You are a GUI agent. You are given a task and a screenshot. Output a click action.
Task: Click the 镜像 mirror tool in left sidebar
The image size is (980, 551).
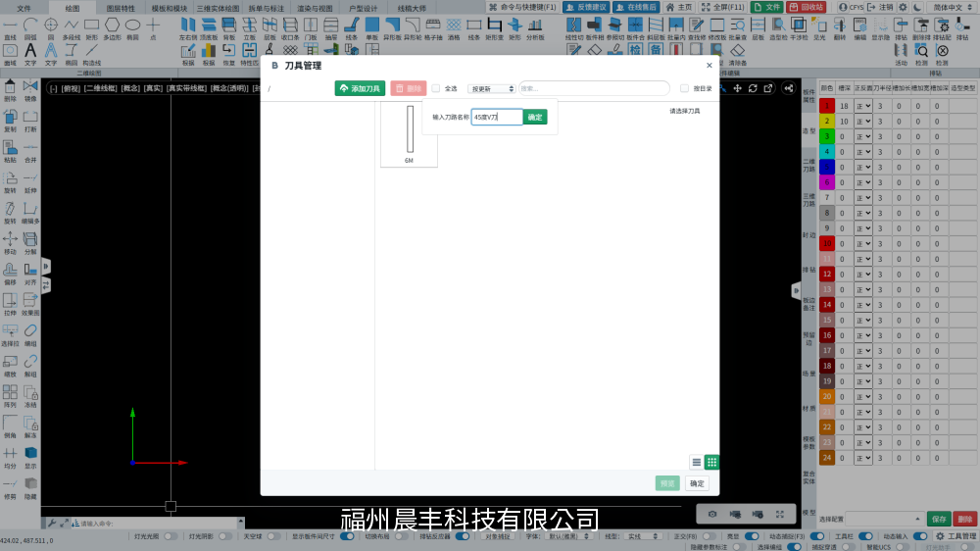30,90
